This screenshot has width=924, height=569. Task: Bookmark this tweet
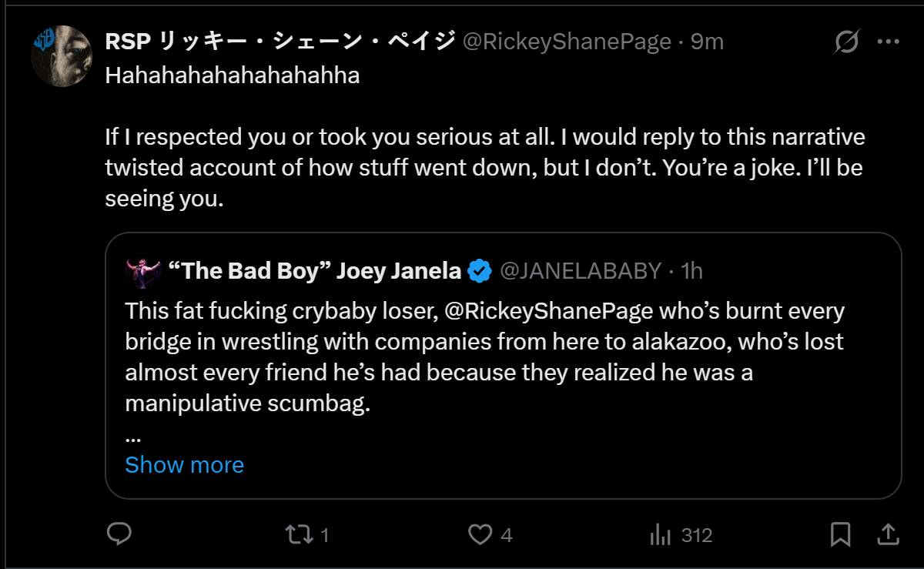[x=840, y=534]
